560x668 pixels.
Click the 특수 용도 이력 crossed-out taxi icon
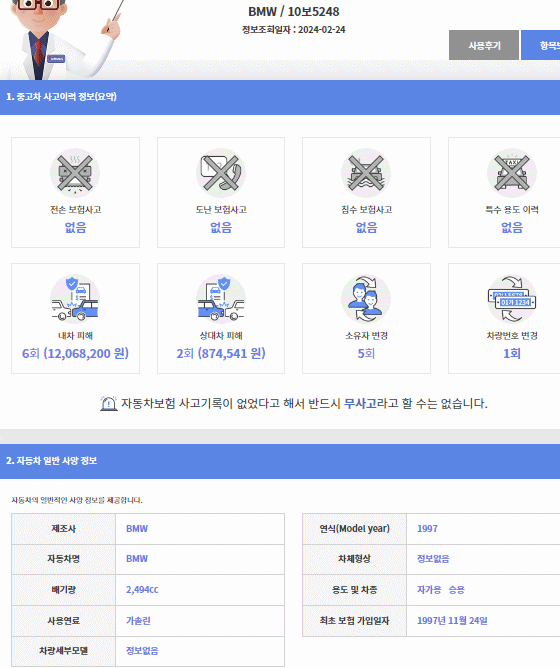[x=512, y=173]
